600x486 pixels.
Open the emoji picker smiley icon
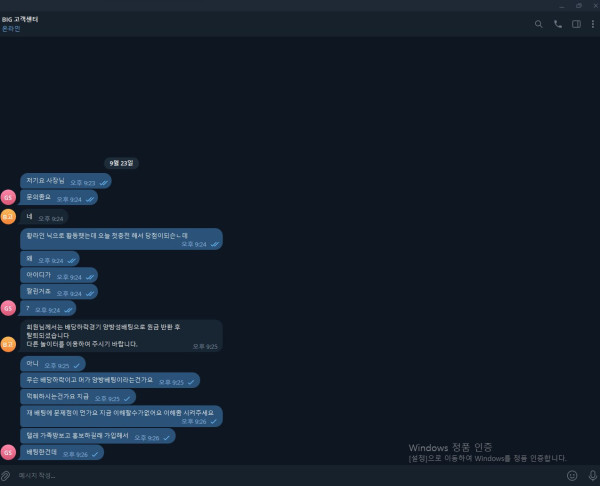click(x=572, y=475)
